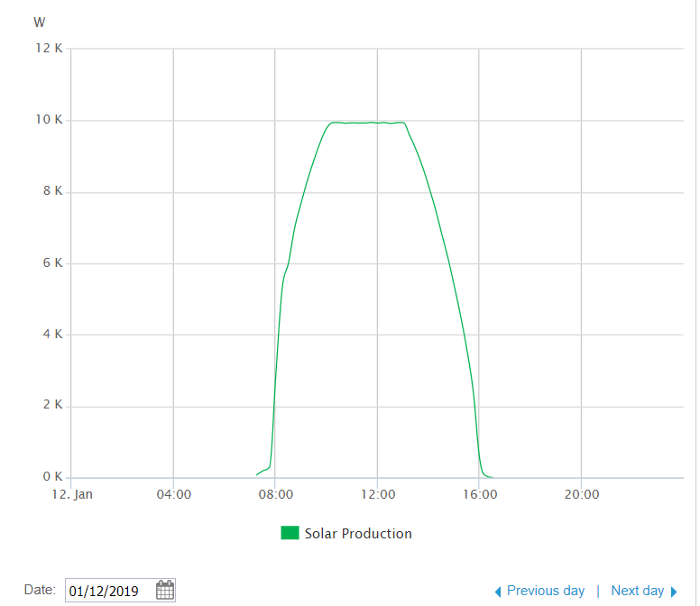
Task: Click the W unit label
Action: pyautogui.click(x=40, y=23)
